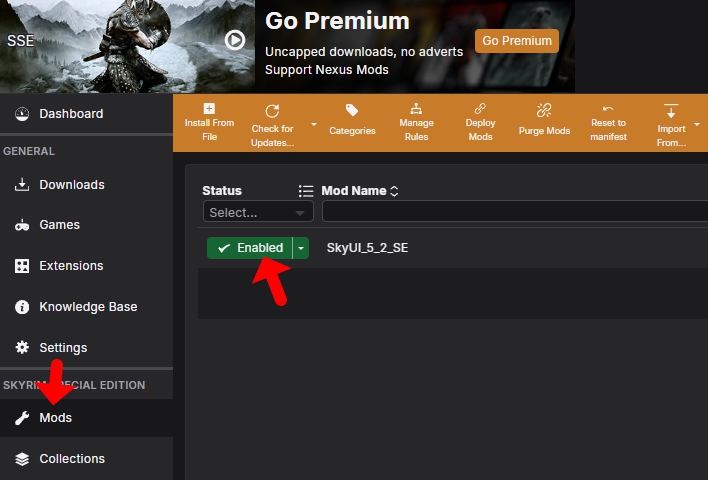The height and width of the screenshot is (480, 708).
Task: Go to Downloads in the sidebar
Action: coord(71,184)
